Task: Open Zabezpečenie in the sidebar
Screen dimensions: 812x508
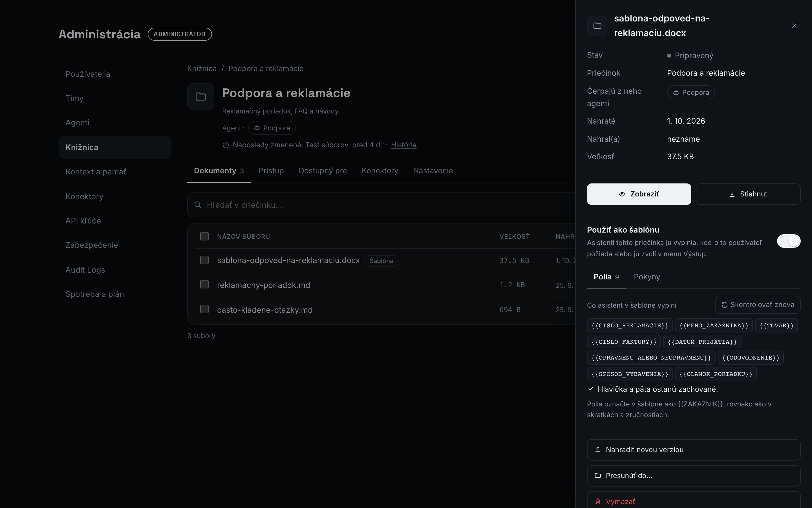Action: pos(115,245)
